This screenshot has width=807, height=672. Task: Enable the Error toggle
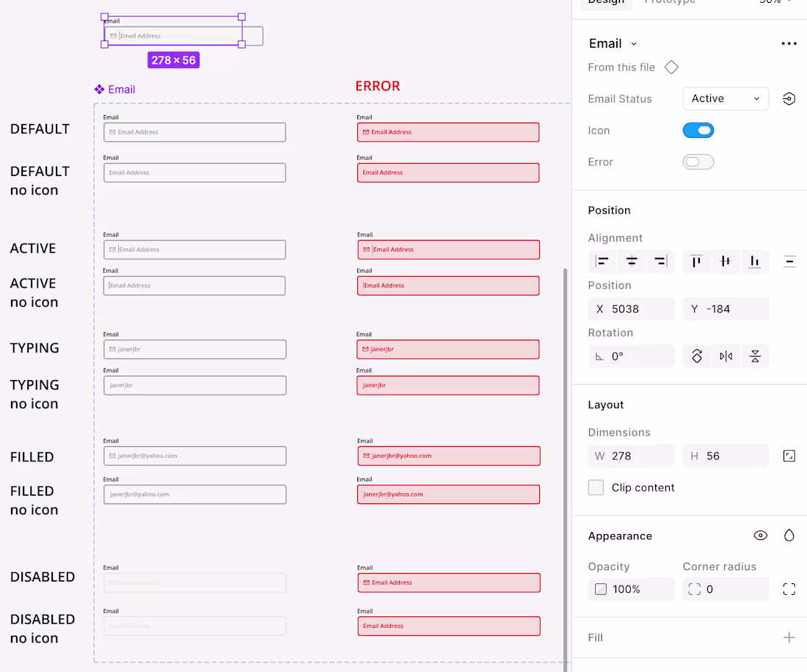698,162
